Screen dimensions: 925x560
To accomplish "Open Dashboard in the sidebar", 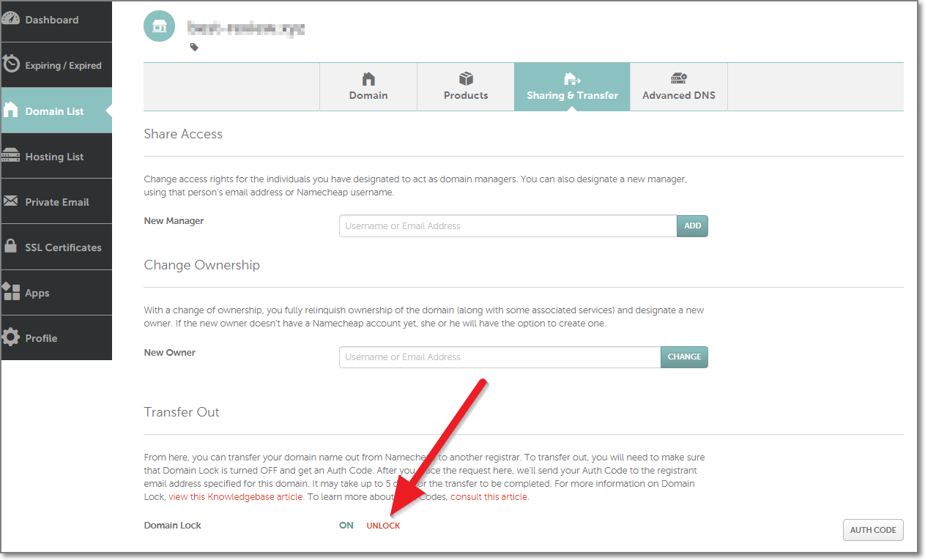I will (56, 20).
